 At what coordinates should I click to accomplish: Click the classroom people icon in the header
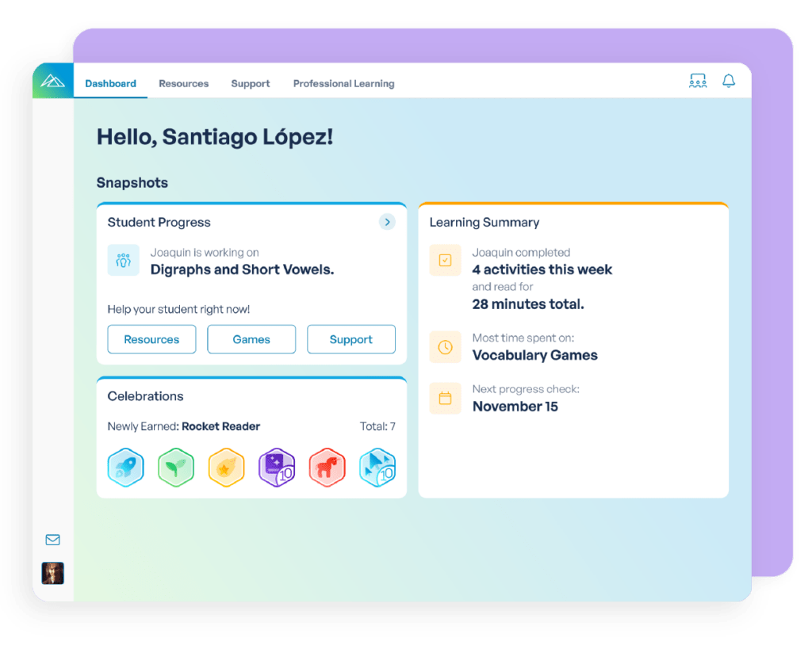[698, 80]
